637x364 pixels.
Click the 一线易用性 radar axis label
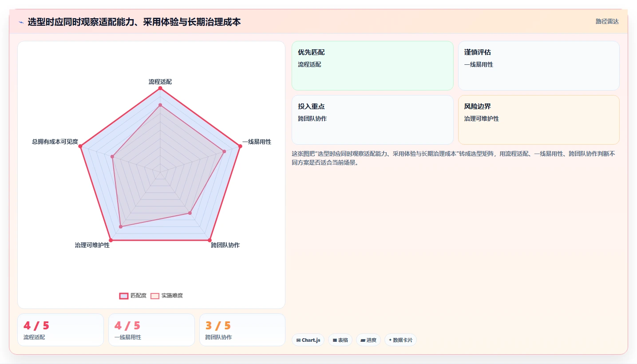click(x=257, y=142)
